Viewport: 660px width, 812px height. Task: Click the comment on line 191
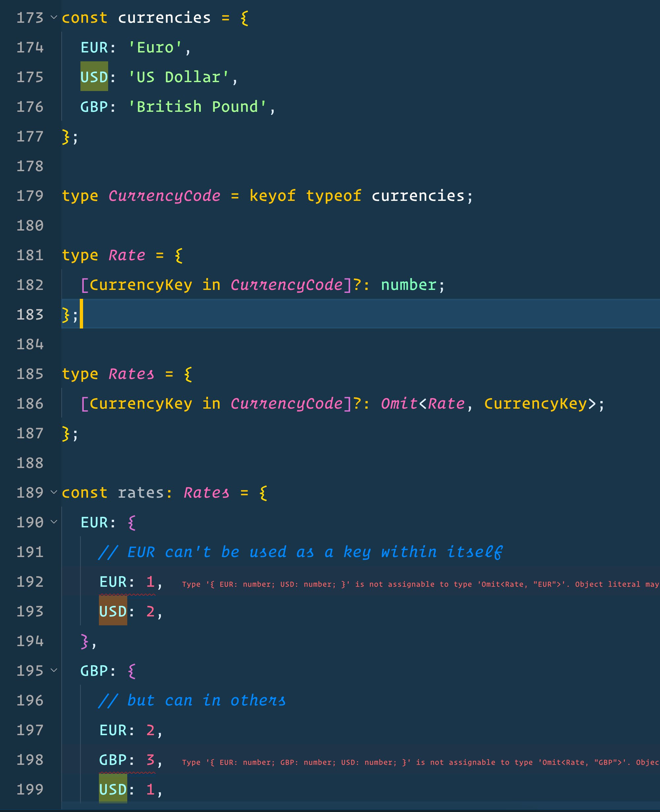pyautogui.click(x=300, y=552)
